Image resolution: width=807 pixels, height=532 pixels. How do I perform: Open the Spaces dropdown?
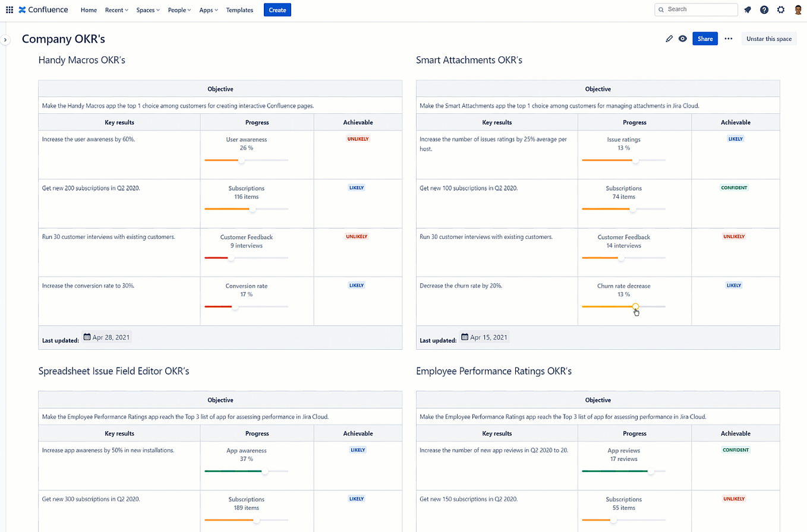point(147,9)
